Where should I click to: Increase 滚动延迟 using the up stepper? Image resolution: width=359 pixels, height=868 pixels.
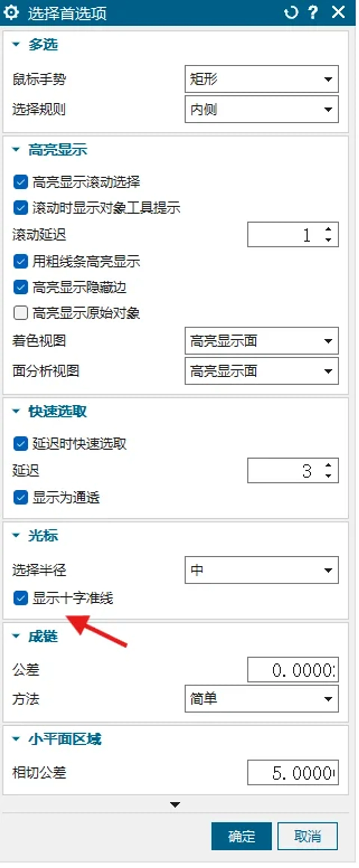(328, 229)
